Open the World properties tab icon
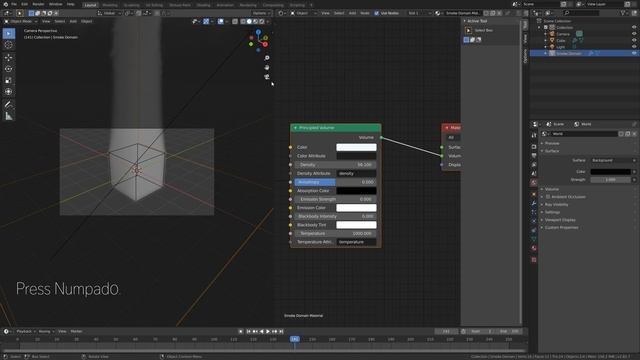 tap(534, 182)
